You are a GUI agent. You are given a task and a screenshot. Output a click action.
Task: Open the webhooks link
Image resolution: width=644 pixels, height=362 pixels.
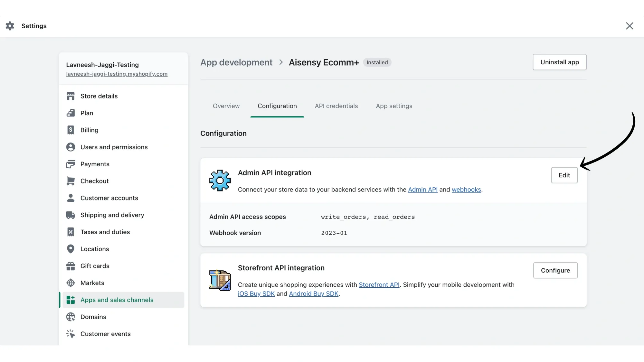point(466,190)
